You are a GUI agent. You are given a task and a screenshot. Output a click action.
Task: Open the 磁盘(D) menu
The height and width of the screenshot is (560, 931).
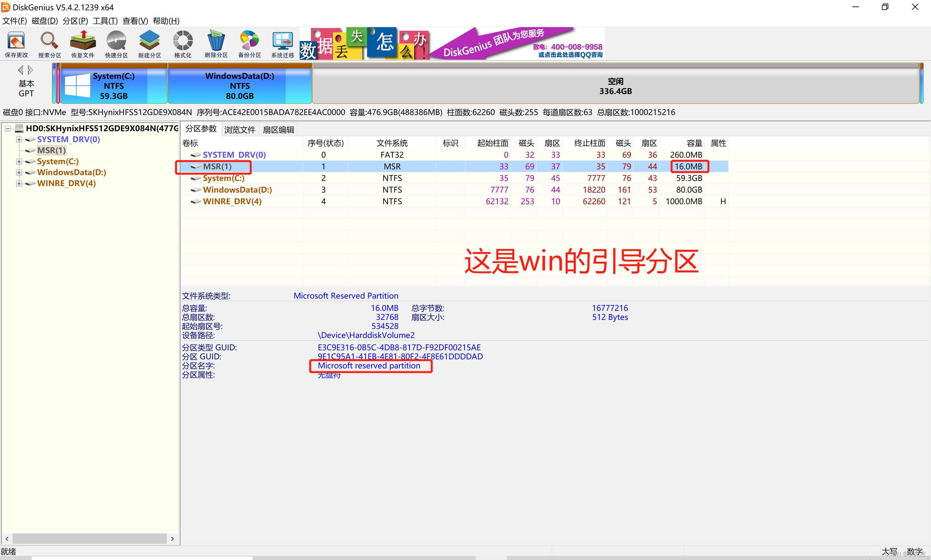pyautogui.click(x=45, y=21)
